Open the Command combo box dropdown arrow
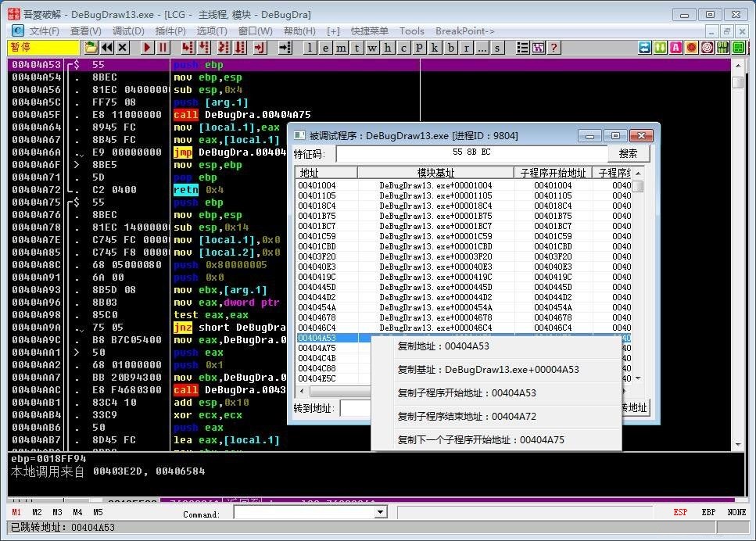Screen dimensions: 756x541 coord(381,512)
